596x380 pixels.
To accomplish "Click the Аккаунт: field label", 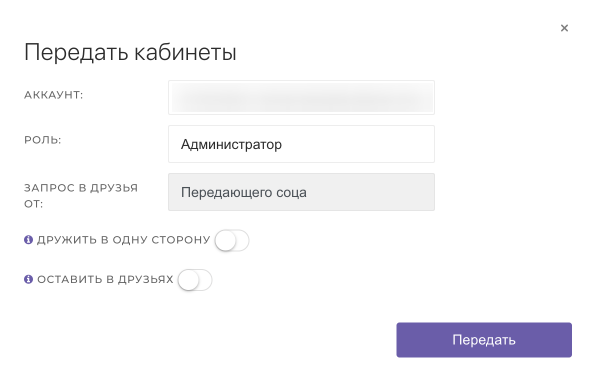I will pos(54,95).
